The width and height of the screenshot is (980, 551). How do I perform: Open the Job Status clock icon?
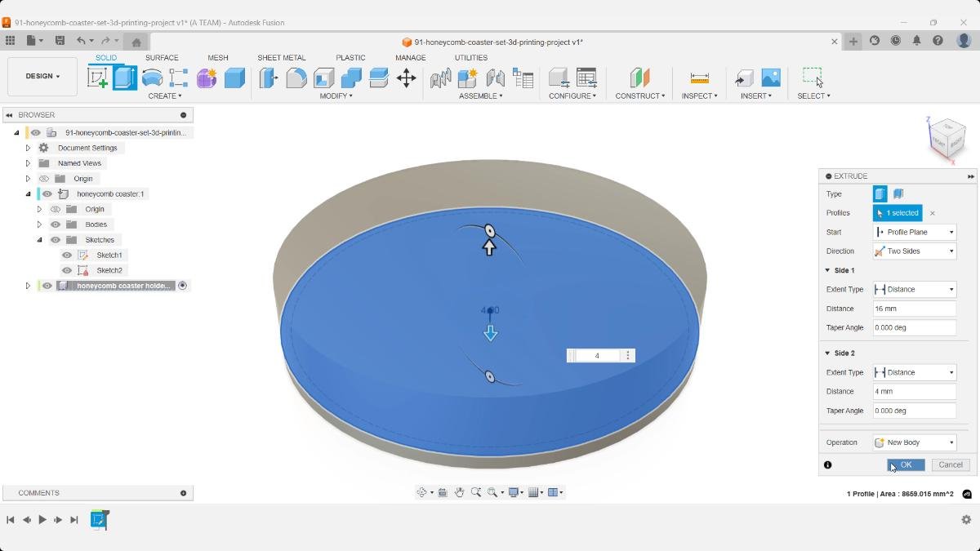(895, 41)
